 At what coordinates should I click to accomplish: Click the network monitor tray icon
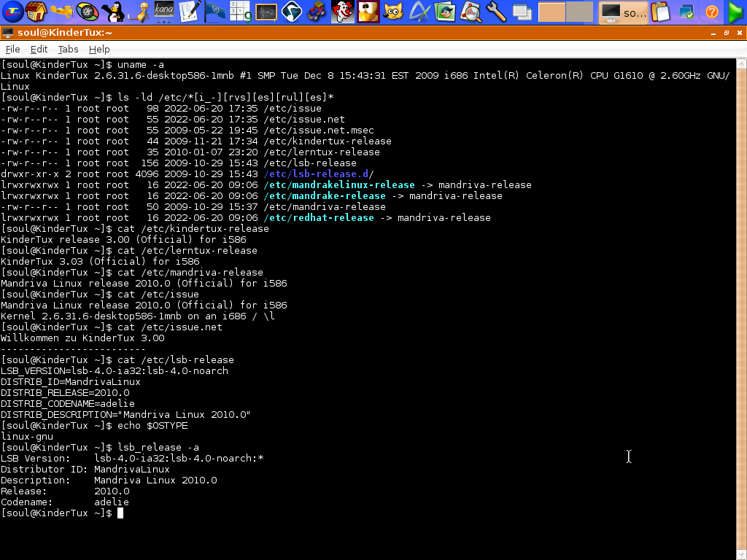point(686,12)
